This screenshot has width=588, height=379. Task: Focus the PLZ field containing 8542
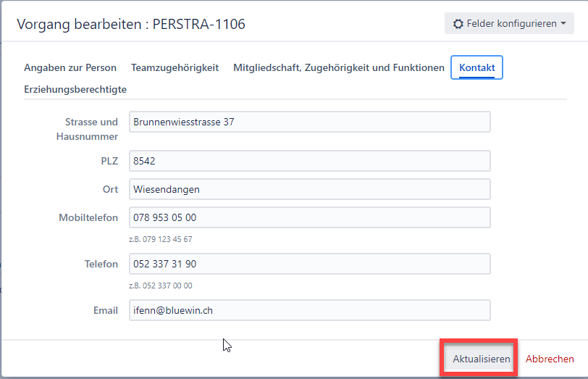click(309, 161)
